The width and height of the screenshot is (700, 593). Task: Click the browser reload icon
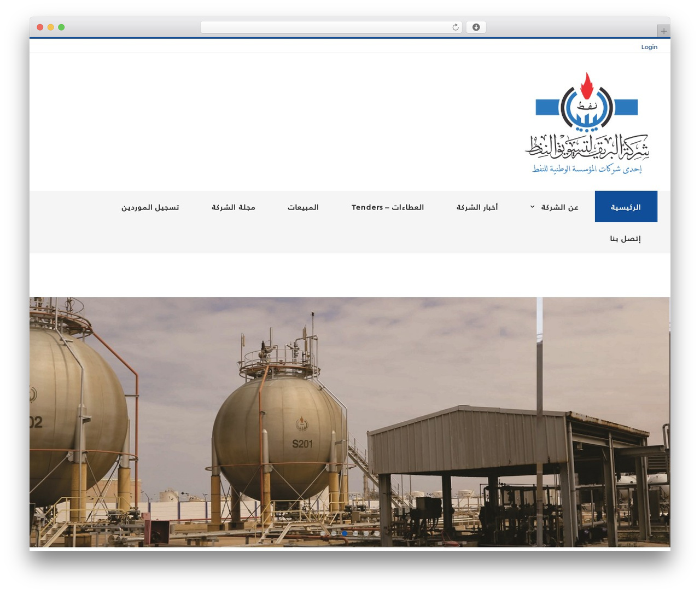455,27
